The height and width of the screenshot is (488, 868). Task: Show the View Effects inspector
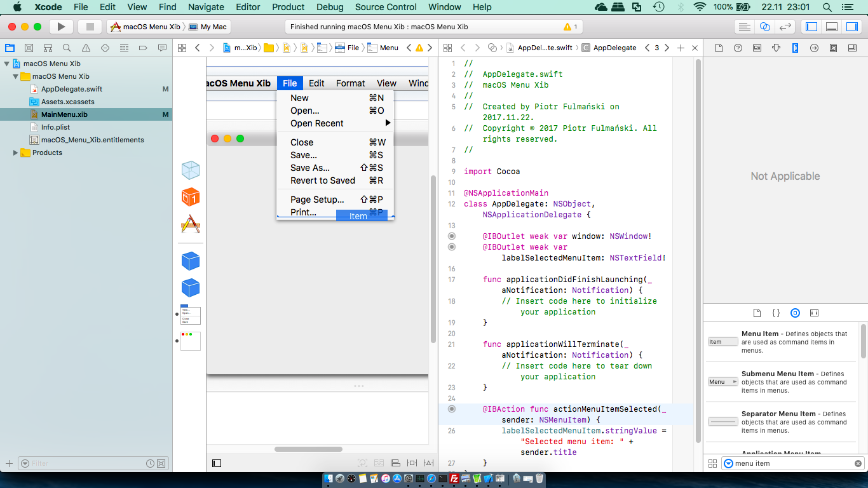point(852,48)
